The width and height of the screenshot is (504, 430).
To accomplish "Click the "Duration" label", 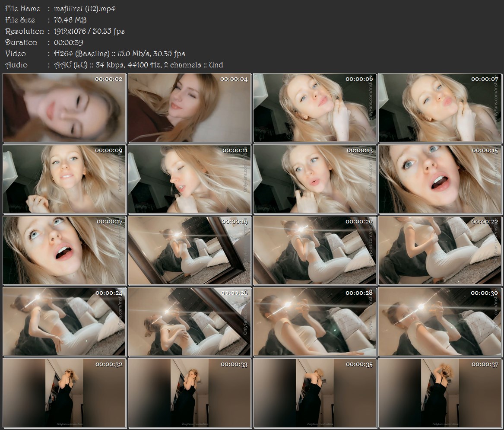I will [x=21, y=42].
